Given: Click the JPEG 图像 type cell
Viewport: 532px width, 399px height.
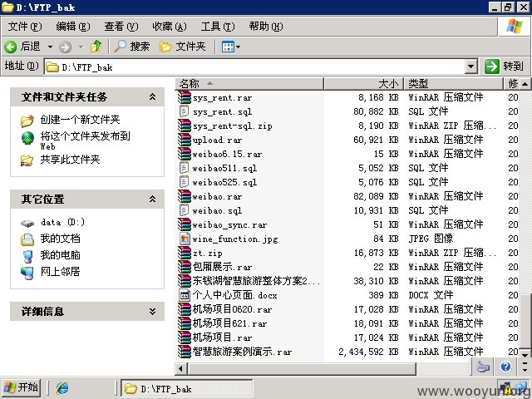Looking at the screenshot, I should pos(431,239).
